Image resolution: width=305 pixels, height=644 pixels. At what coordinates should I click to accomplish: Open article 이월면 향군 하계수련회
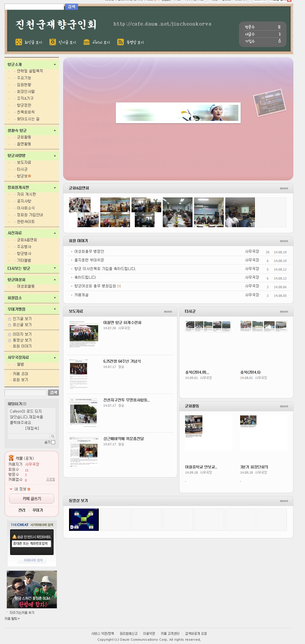[x=122, y=323]
